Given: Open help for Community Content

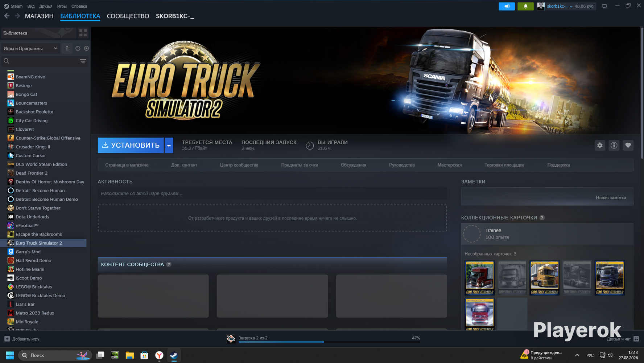Looking at the screenshot, I should click(169, 264).
